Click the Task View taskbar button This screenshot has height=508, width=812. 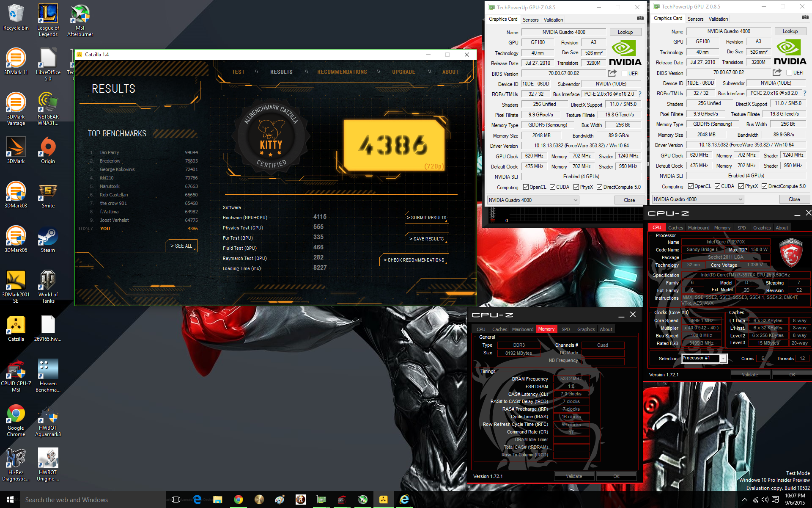pos(176,500)
